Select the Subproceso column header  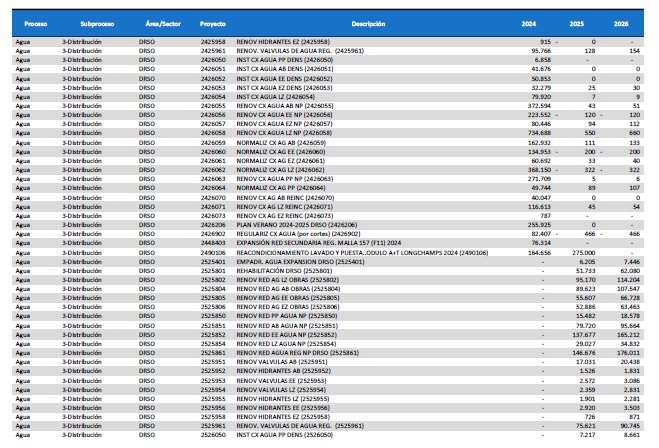(96, 21)
